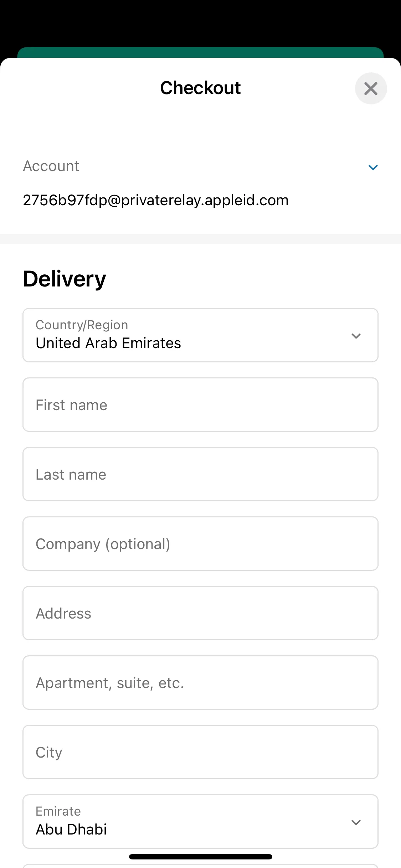Viewport: 401px width, 868px height.
Task: Tap the Delivery section heading
Action: [x=65, y=279]
